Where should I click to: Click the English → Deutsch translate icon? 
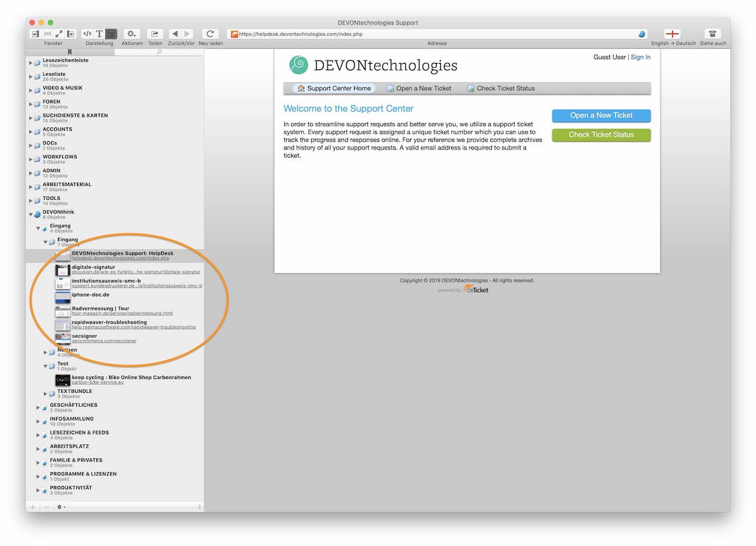pos(673,34)
